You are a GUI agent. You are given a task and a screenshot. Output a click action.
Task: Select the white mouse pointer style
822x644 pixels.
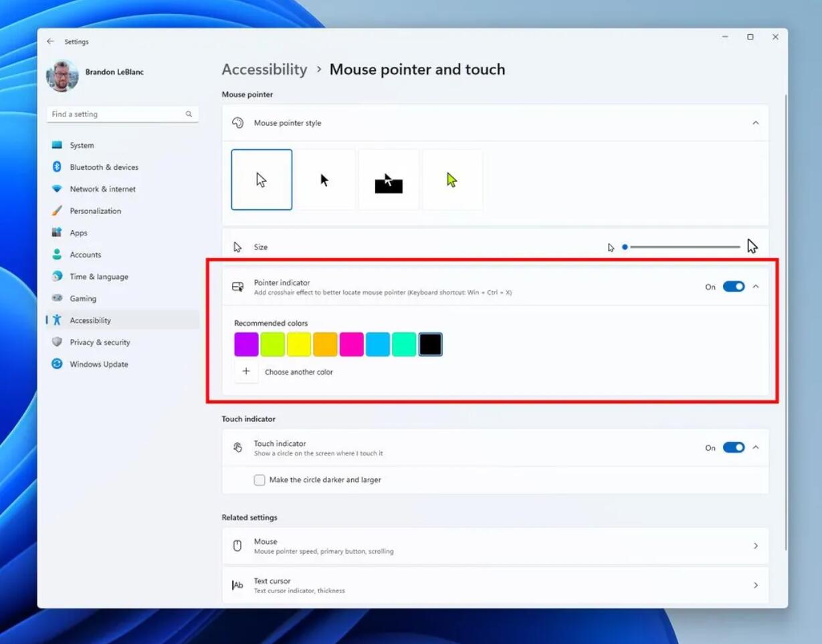262,180
